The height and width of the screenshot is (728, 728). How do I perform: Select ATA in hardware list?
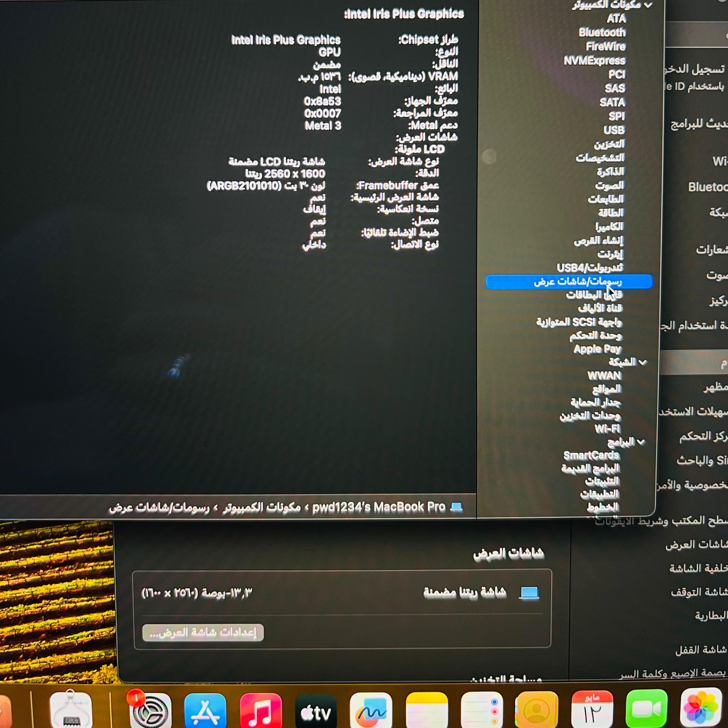click(616, 19)
